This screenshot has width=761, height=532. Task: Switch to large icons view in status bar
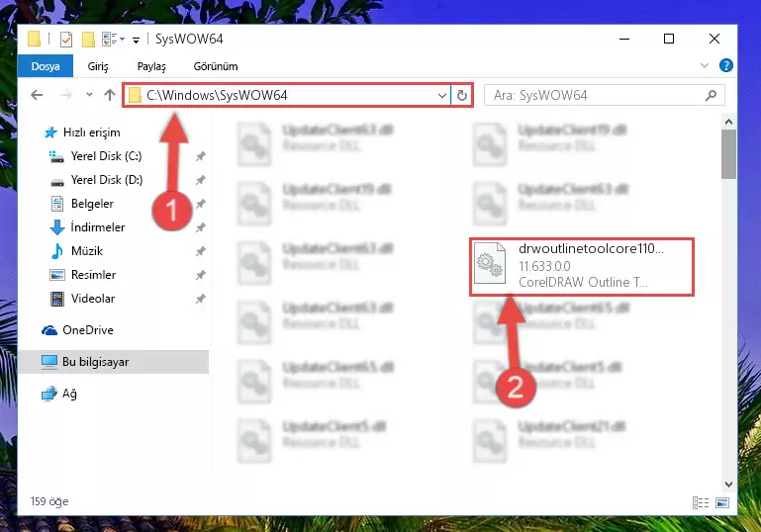pos(722,503)
